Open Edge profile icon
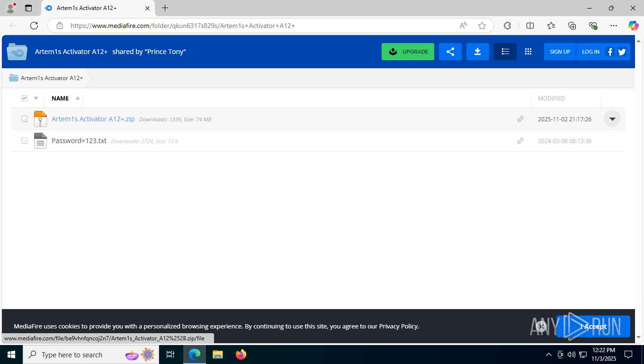 [x=10, y=8]
